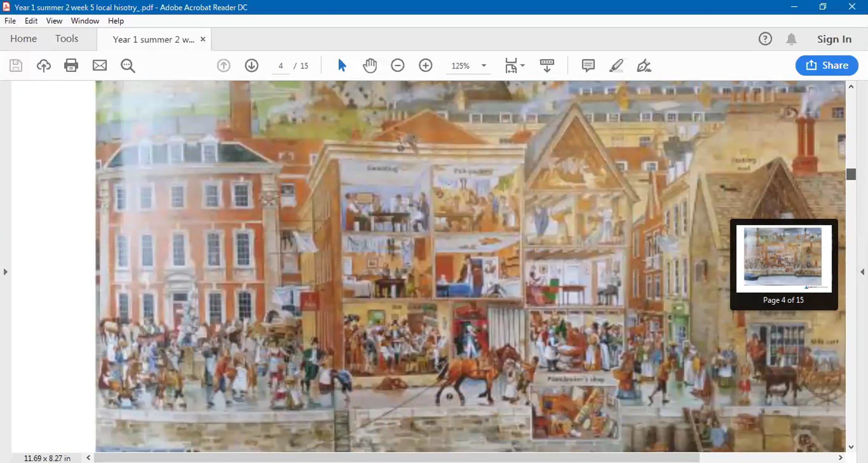Click the page number input field
This screenshot has width=868, height=463.
pos(281,66)
